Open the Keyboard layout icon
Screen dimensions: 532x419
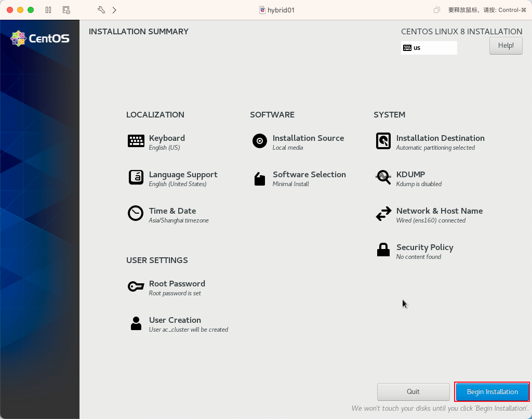tap(136, 141)
